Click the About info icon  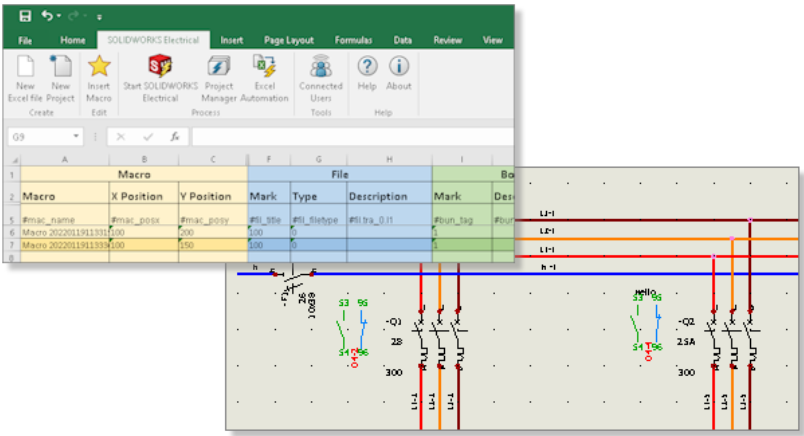[x=399, y=73]
